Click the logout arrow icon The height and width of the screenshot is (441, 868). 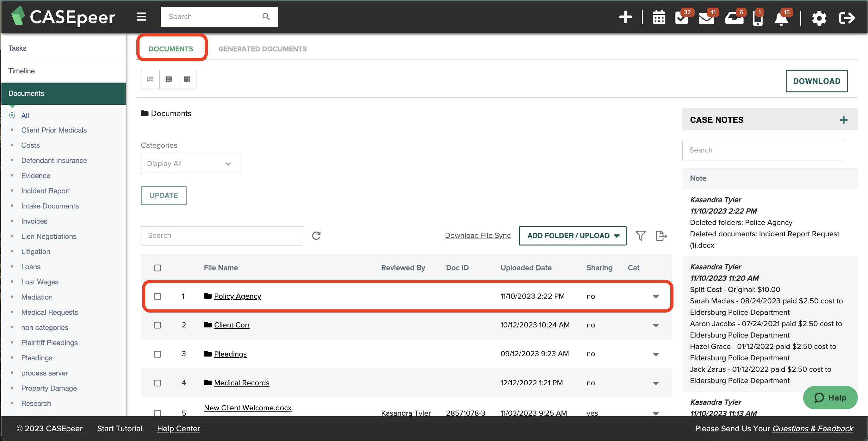pyautogui.click(x=847, y=18)
